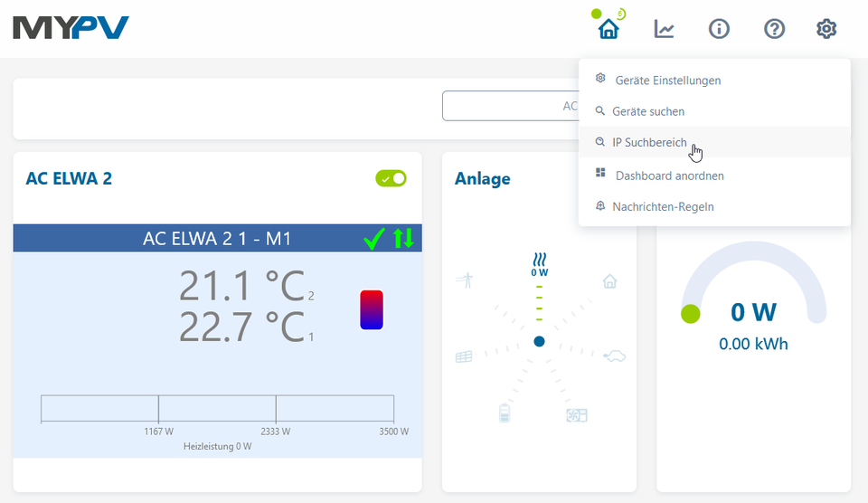
Task: Click the MYPV logo
Action: [x=71, y=28]
